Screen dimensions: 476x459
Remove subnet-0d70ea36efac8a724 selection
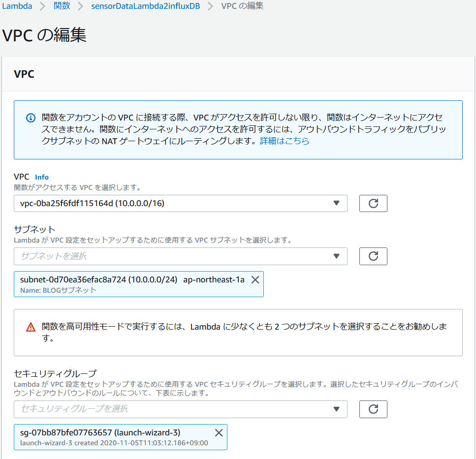(x=255, y=280)
